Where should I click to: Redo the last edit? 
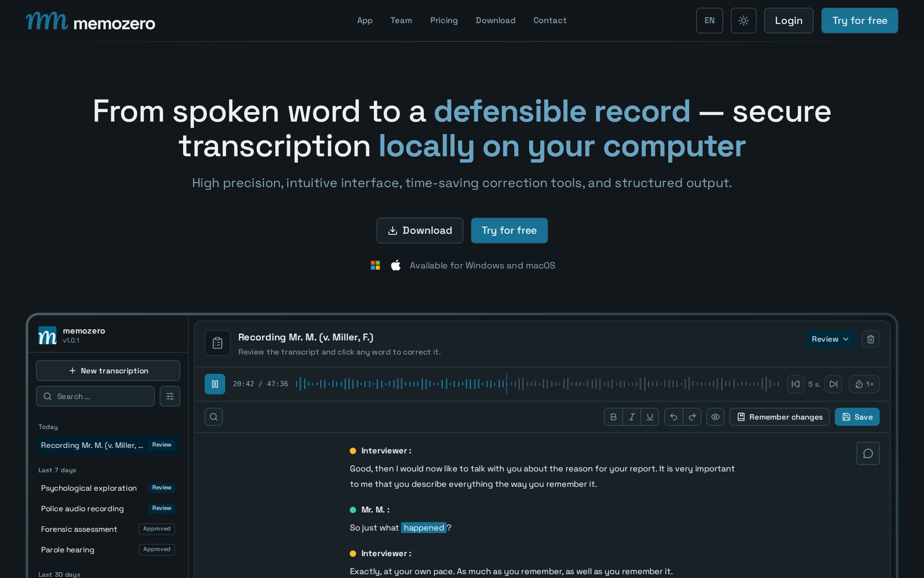tap(692, 417)
